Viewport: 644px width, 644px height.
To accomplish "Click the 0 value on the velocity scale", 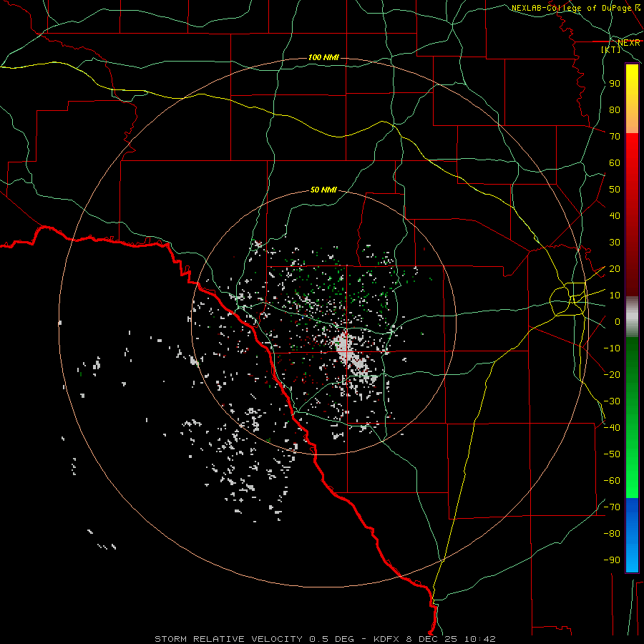I will tap(618, 322).
